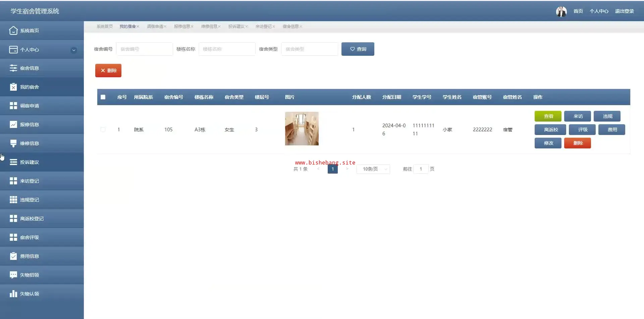The height and width of the screenshot is (319, 644).
Task: Check the row checkbox for dorm 105
Action: tap(103, 130)
